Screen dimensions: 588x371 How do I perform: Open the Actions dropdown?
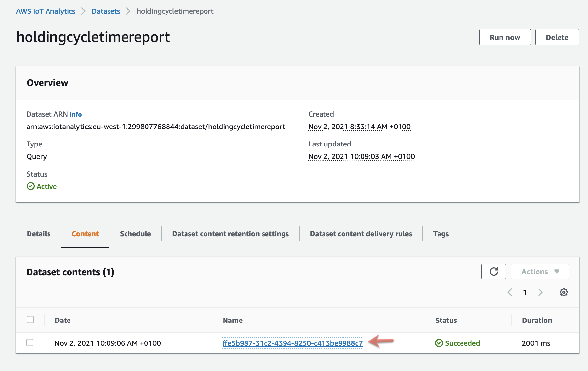(x=539, y=271)
